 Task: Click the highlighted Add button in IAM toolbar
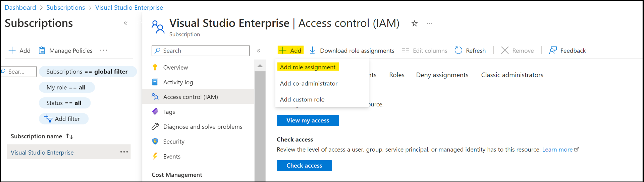(x=290, y=50)
